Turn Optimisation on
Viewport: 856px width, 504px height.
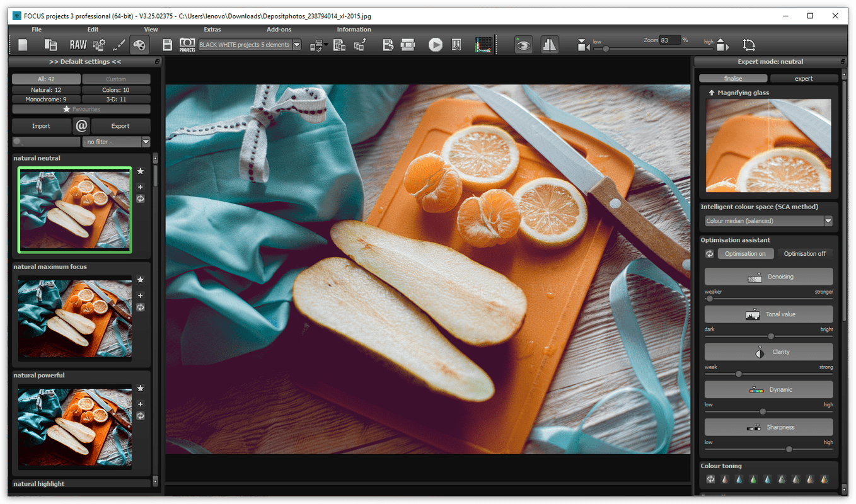point(745,253)
